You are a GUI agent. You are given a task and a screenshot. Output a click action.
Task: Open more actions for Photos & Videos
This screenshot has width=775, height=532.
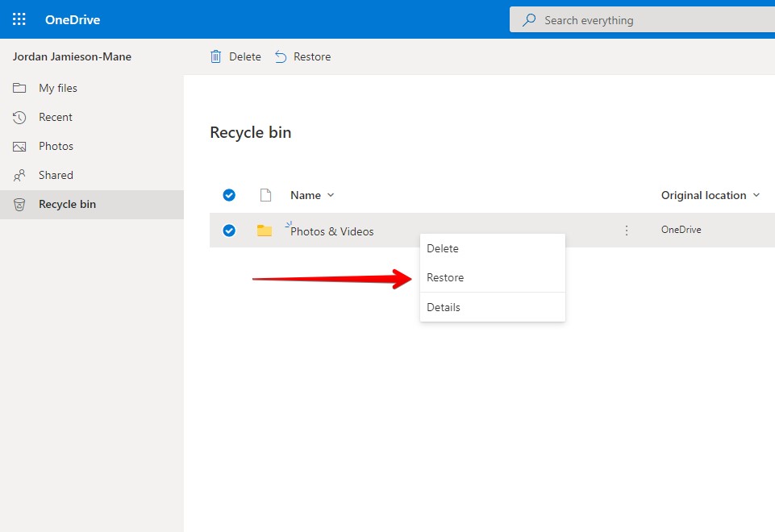pyautogui.click(x=627, y=230)
